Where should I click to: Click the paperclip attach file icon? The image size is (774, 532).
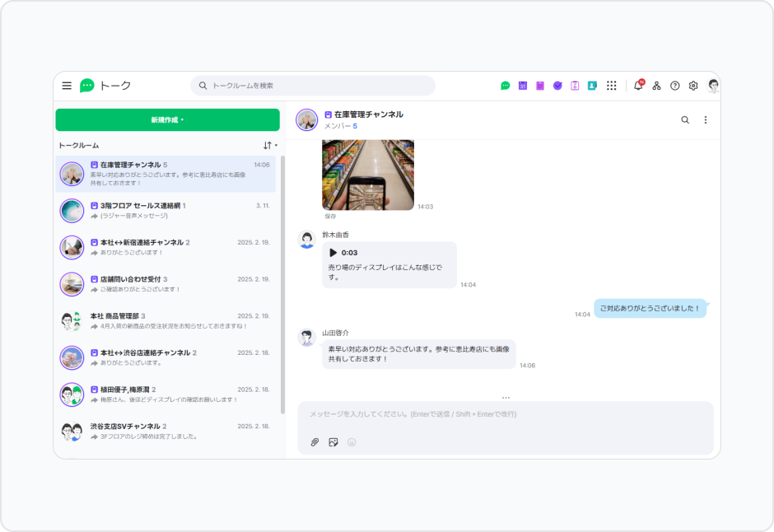pyautogui.click(x=315, y=442)
